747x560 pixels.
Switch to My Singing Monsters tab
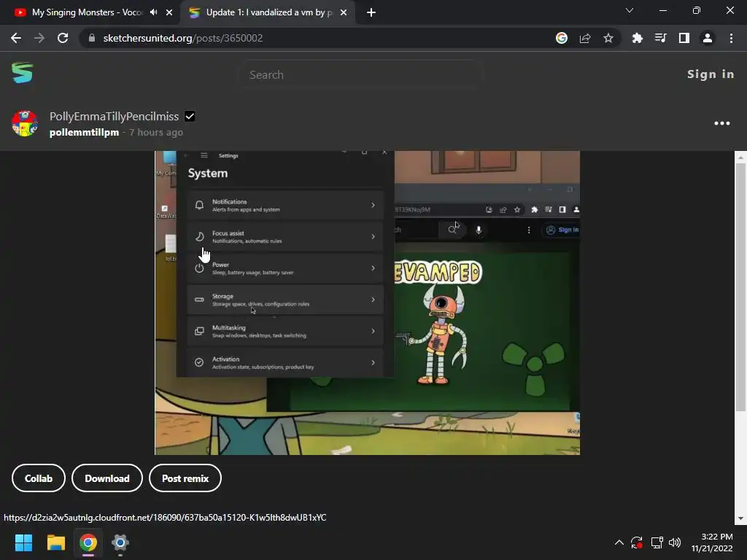[x=88, y=12]
